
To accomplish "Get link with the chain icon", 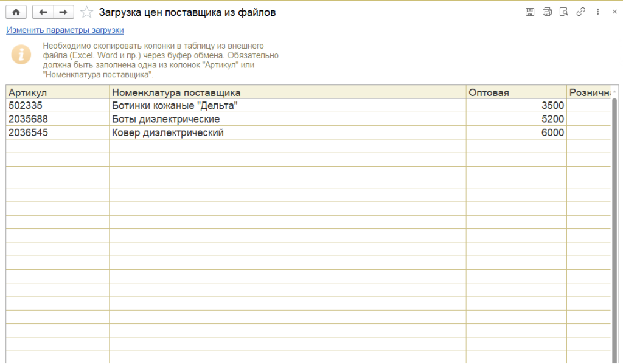I will point(581,12).
